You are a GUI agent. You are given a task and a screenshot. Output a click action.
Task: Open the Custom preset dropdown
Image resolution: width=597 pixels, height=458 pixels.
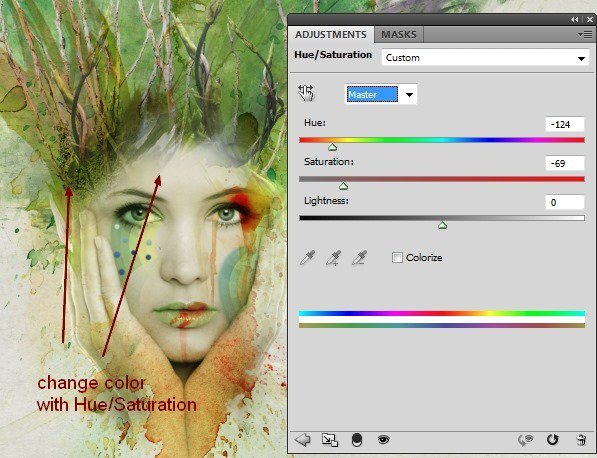click(x=485, y=58)
